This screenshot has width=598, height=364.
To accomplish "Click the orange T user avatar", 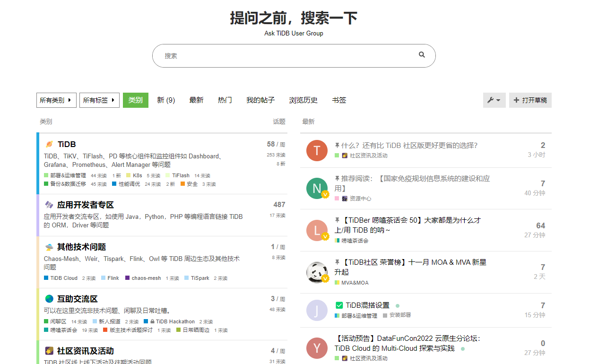I will 317,150.
